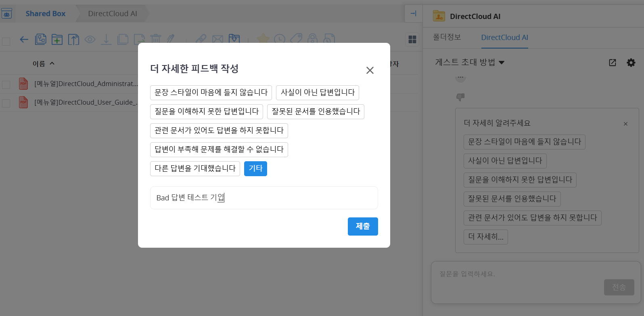The image size is (644, 316).
Task: Toggle the select-all files checkbox
Action: (x=6, y=41)
